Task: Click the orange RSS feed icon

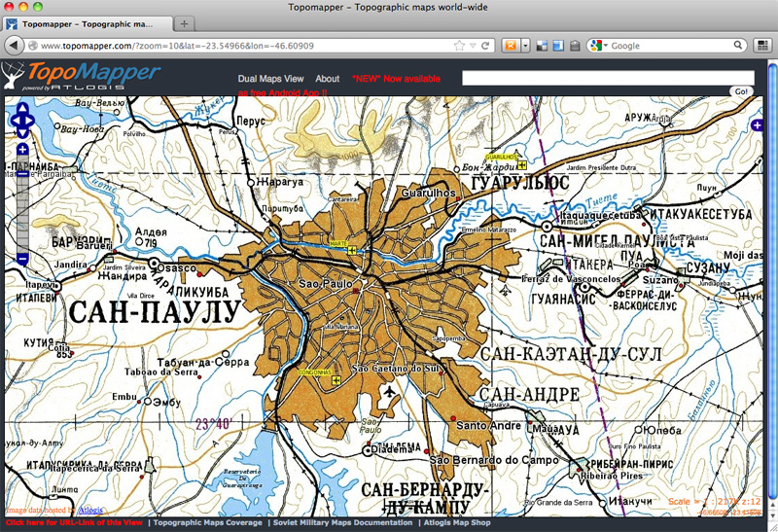Action: [510, 46]
